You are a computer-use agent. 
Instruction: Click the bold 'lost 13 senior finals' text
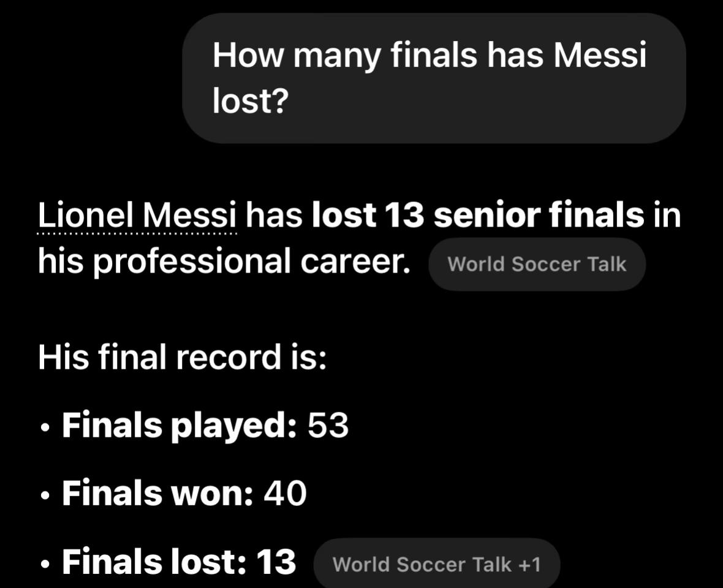(478, 215)
